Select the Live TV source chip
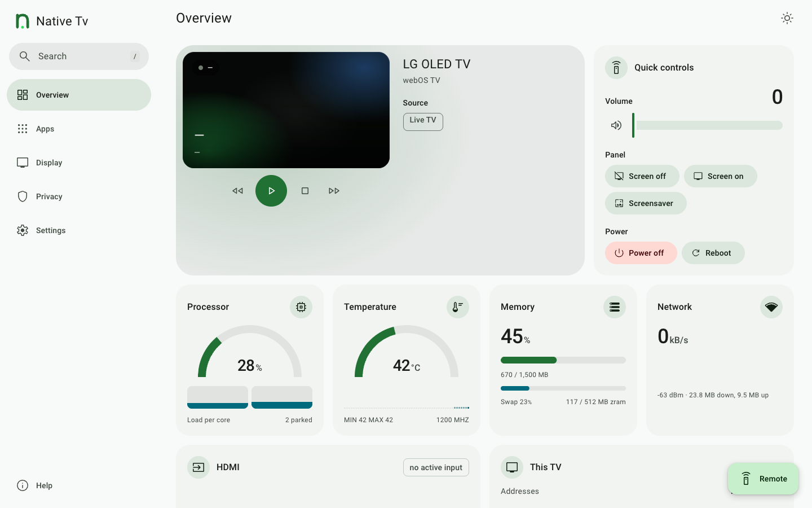Viewport: 812px width, 508px height. click(x=423, y=121)
